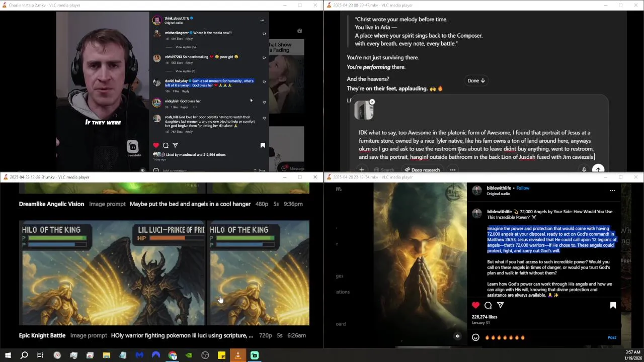Open comment icon under the think.about.th1s post
644x362 pixels.
166,145
